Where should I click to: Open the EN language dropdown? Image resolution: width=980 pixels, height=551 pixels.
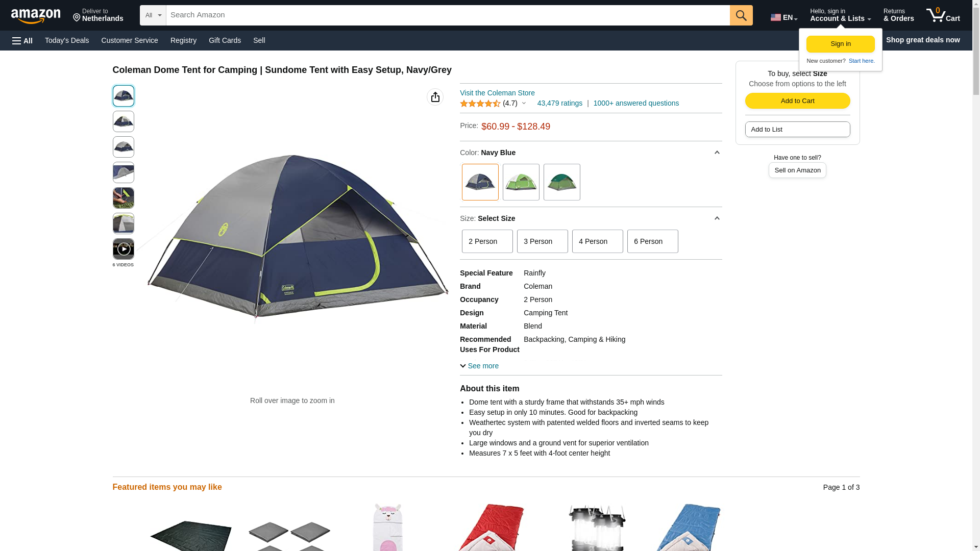[x=784, y=17]
